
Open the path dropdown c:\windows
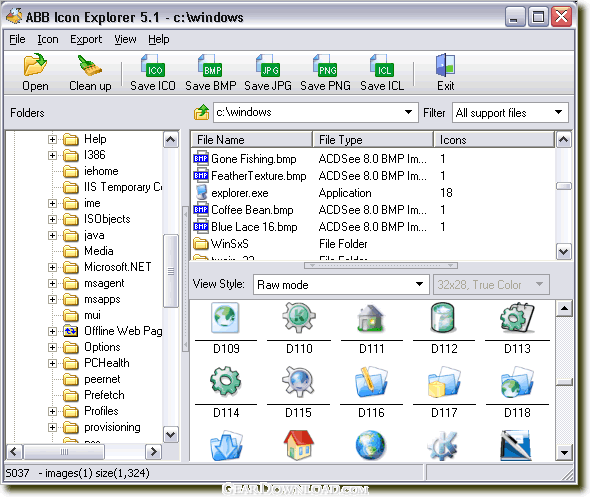point(408,112)
